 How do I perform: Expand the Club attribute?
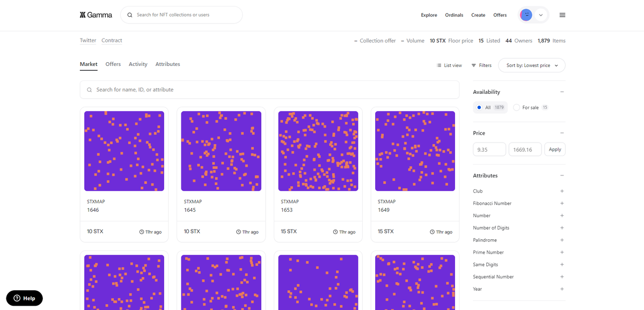(x=562, y=191)
